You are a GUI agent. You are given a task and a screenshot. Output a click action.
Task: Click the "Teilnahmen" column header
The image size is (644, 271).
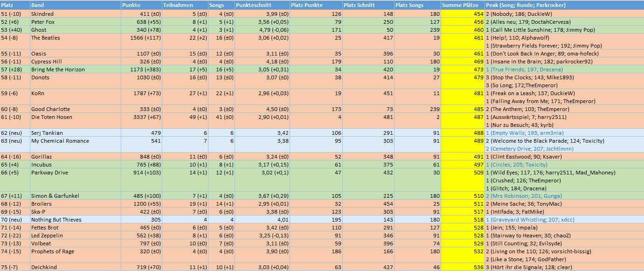pyautogui.click(x=185, y=5)
